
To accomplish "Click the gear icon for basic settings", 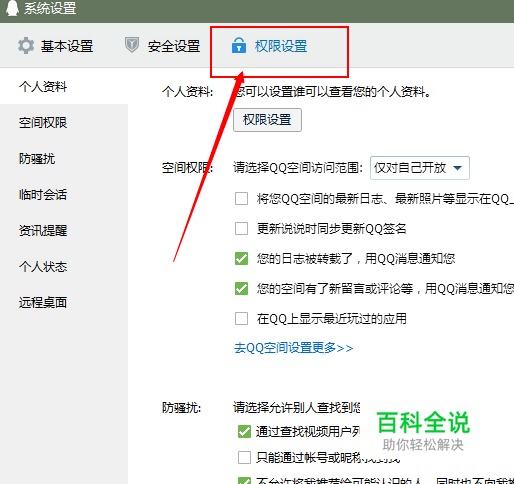I will point(26,46).
